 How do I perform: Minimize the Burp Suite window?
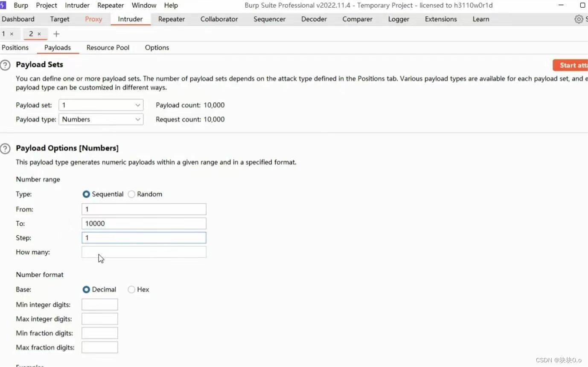(560, 5)
